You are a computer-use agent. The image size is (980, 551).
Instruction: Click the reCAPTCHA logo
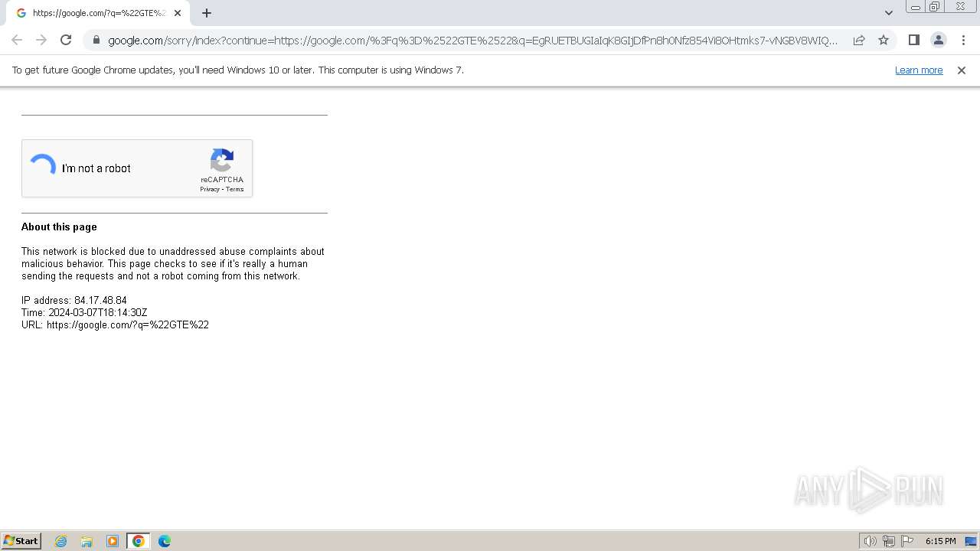tap(222, 161)
